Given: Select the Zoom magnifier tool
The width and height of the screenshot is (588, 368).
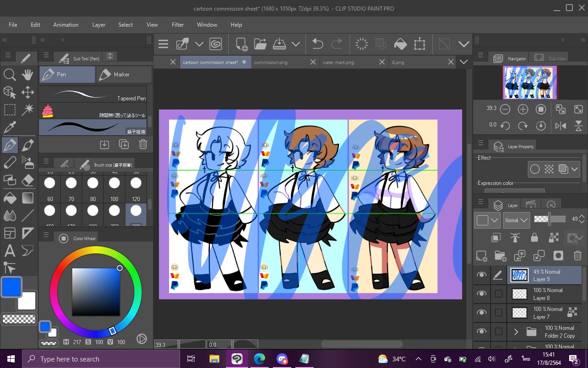Looking at the screenshot, I should [x=10, y=75].
